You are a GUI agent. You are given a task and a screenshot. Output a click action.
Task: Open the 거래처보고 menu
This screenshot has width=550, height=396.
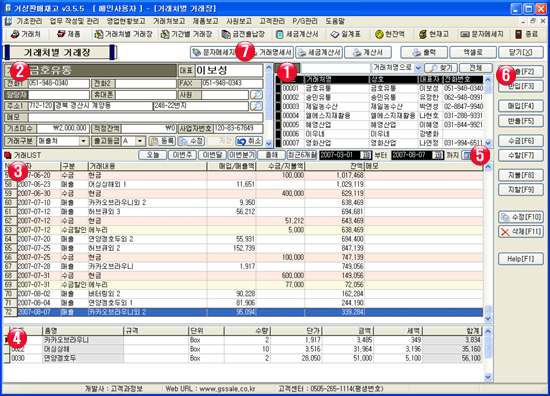169,21
